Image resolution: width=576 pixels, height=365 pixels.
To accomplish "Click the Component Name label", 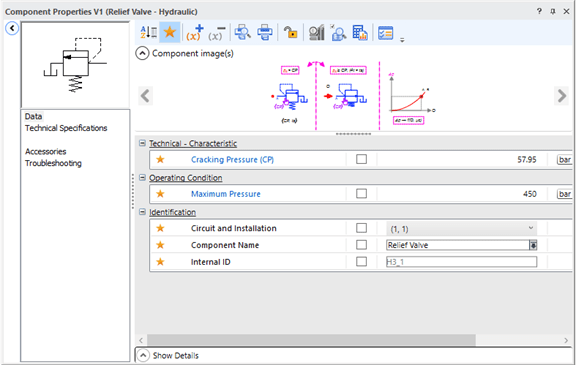I will point(225,245).
